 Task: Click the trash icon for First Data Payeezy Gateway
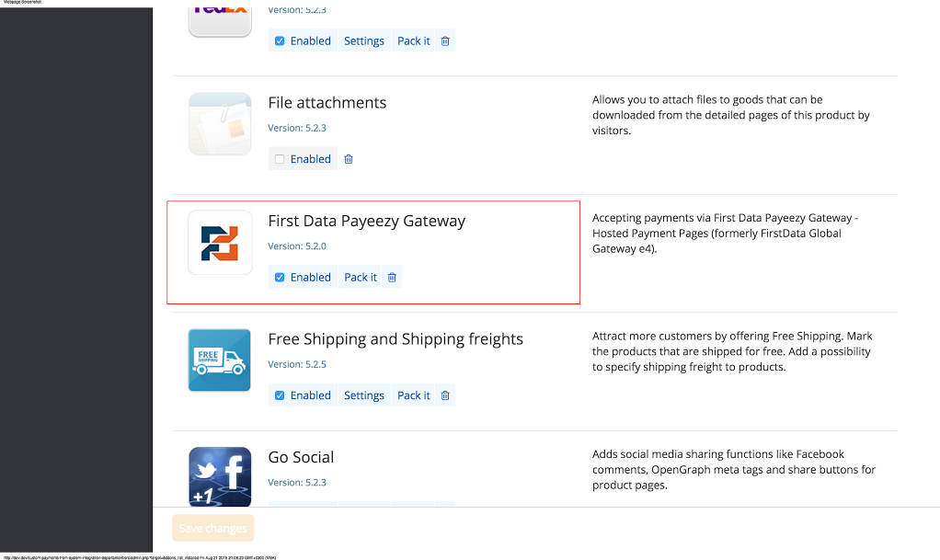click(392, 277)
